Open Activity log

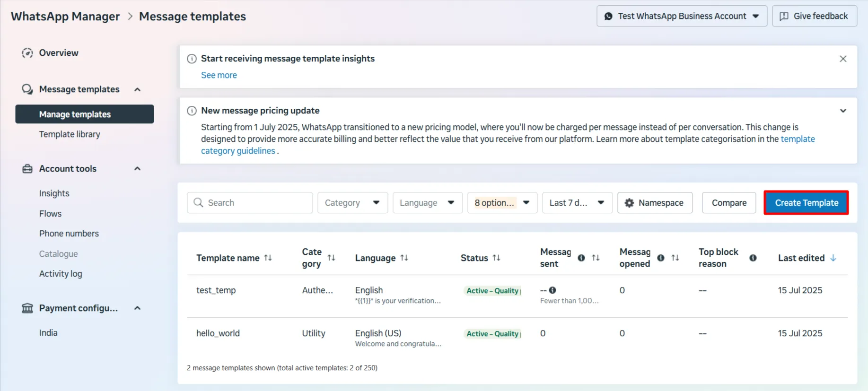click(x=61, y=274)
